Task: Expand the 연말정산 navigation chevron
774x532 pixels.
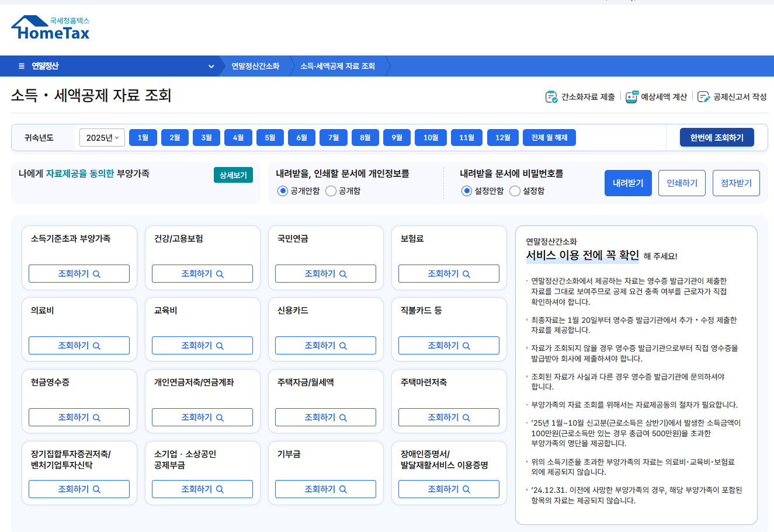Action: 211,66
